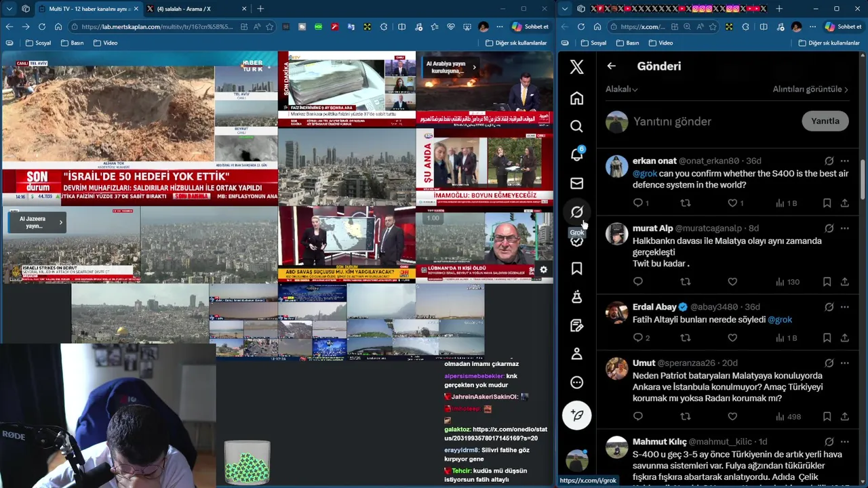Ask Grok about murat Alp's tweet
Viewport: 868px width, 488px height.
(x=829, y=228)
